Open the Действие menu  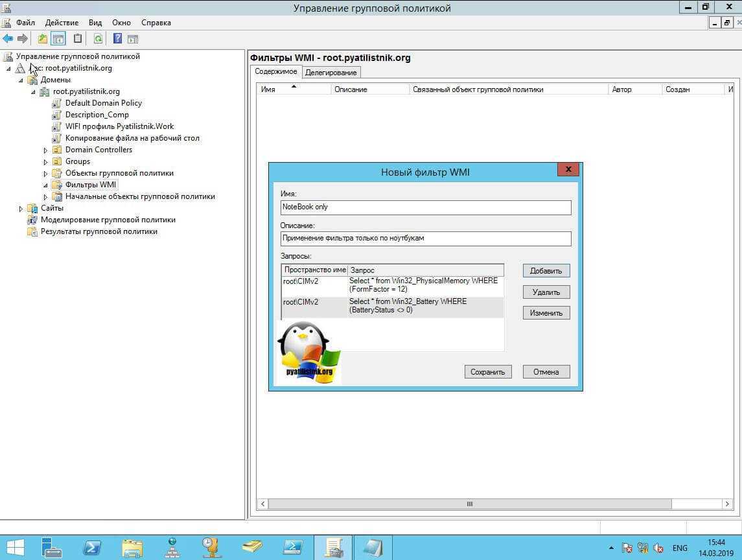[62, 23]
